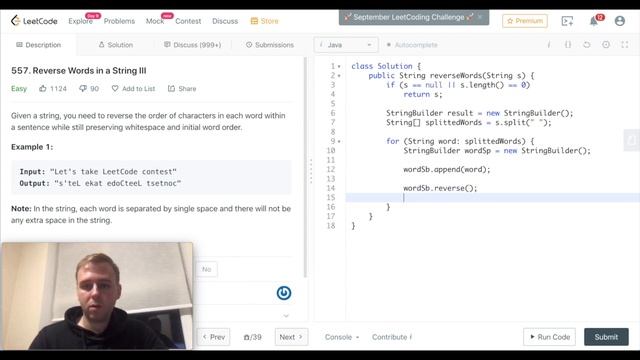Collapse the for loop fold arrow at line 9
The width and height of the screenshot is (640, 360).
(x=339, y=142)
